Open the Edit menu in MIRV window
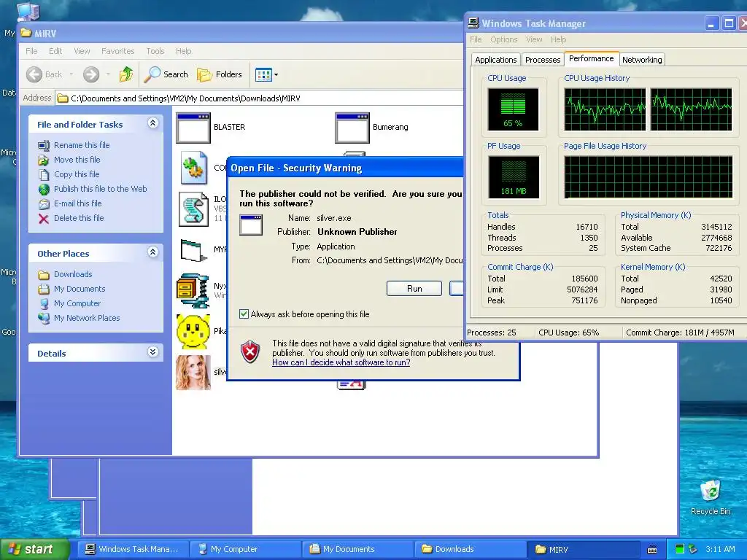Viewport: 747px width, 560px height. pos(55,51)
